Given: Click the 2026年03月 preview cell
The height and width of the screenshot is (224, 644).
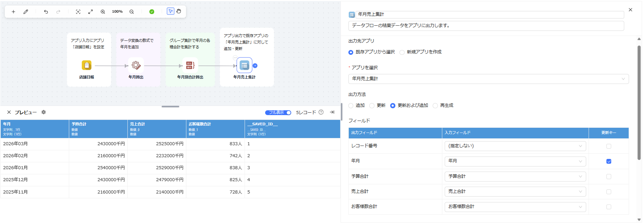Looking at the screenshot, I should 35,144.
